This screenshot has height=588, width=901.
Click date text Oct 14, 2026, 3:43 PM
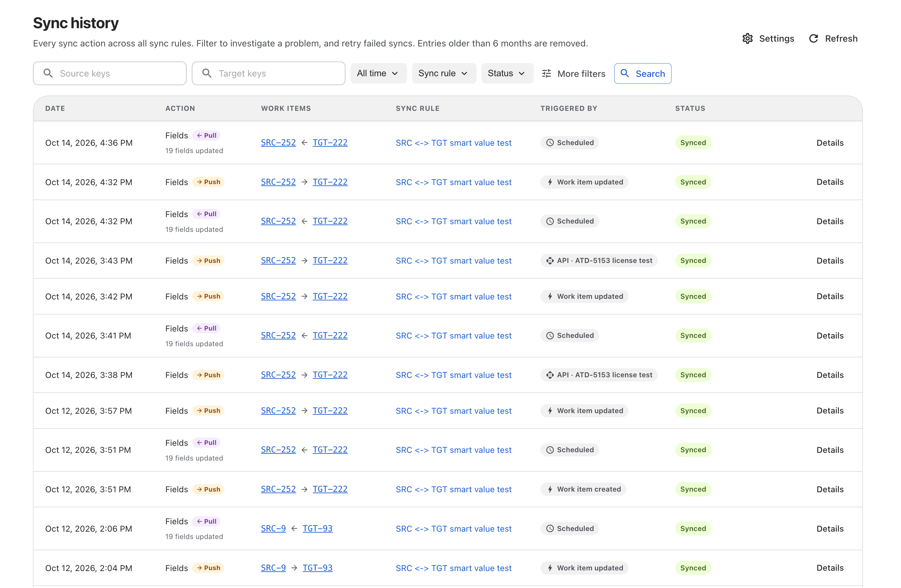coord(89,260)
